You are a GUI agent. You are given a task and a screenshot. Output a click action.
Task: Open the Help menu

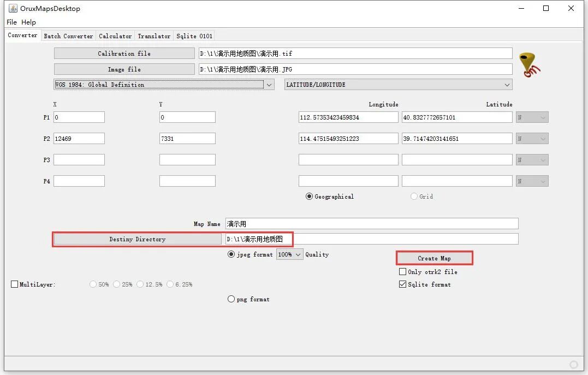28,22
